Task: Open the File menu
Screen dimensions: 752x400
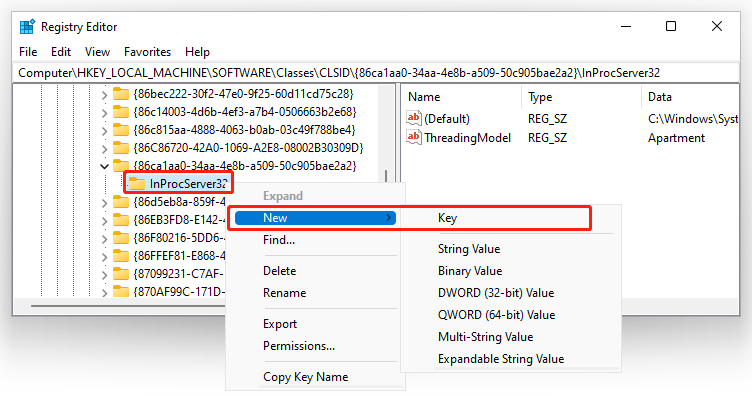Action: (28, 52)
